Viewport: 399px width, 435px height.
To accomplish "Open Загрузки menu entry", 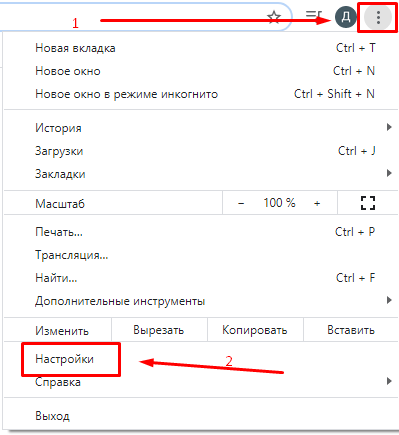I will click(201, 151).
